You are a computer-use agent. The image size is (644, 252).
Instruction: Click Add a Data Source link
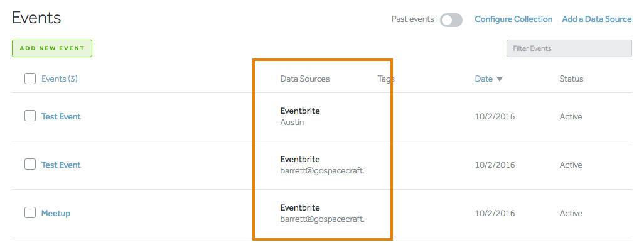point(596,19)
